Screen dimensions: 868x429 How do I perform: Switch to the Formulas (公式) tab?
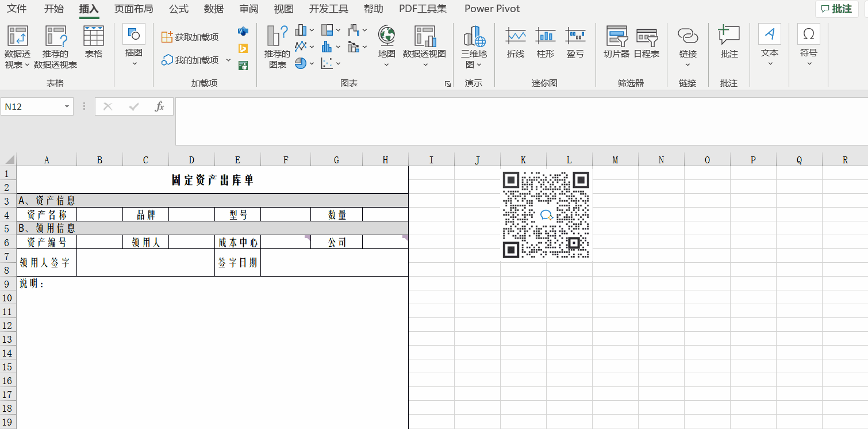click(179, 9)
